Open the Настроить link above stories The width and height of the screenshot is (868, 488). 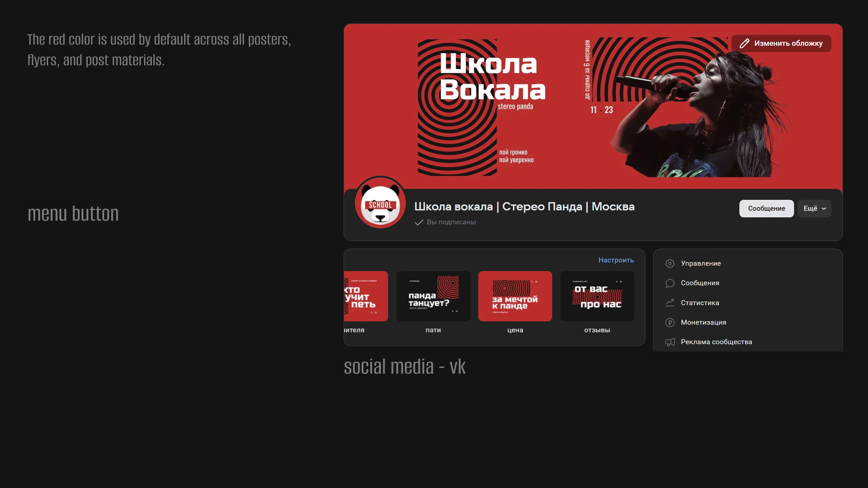coord(616,260)
